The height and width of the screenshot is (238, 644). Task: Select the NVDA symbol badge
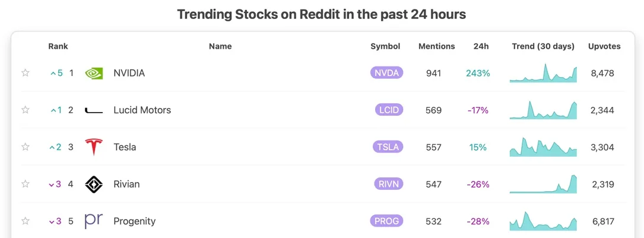coord(386,73)
